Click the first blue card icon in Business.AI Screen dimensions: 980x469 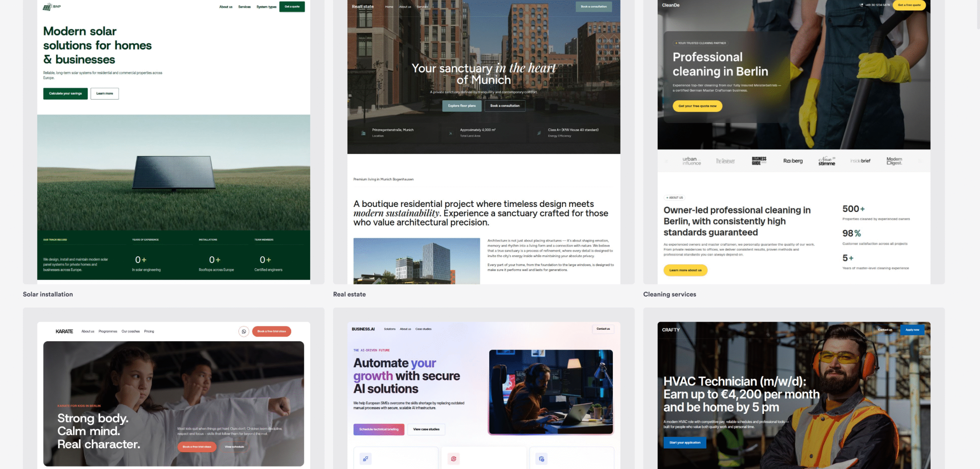[366, 459]
